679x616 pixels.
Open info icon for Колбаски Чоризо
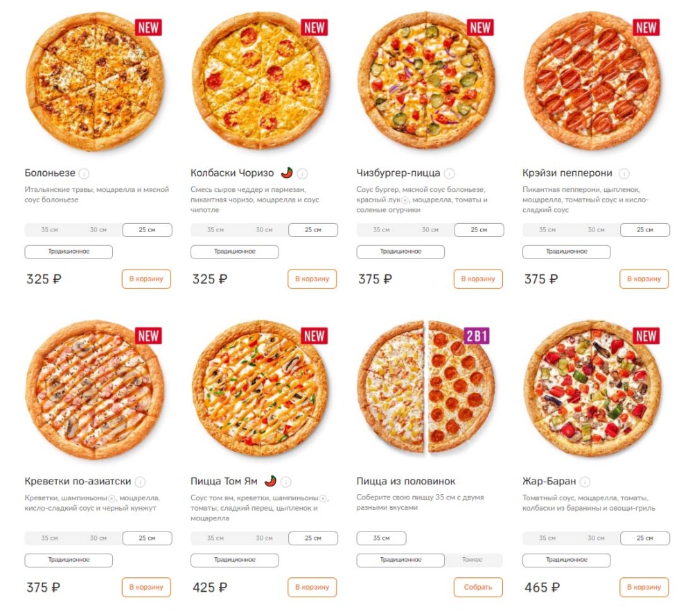pyautogui.click(x=301, y=173)
